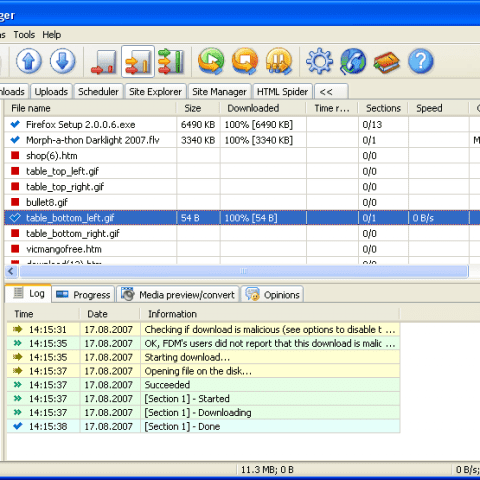Select table_bottom_right.gif in download list

pos(73,233)
